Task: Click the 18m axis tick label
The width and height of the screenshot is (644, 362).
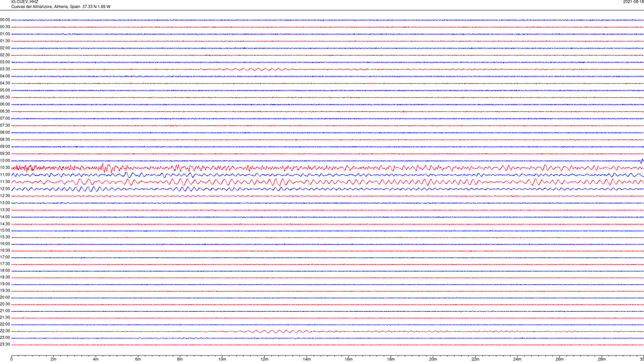Action: pyautogui.click(x=391, y=359)
